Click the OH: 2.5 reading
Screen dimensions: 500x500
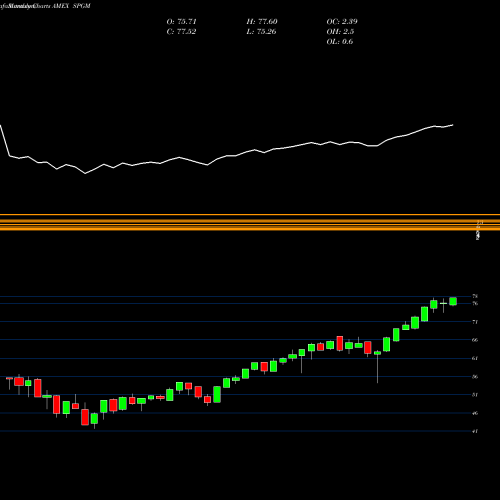click(340, 32)
